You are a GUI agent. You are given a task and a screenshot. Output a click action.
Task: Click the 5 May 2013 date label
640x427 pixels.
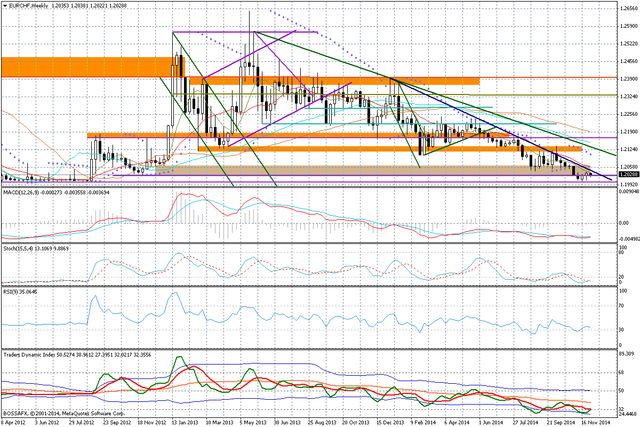coord(255,423)
